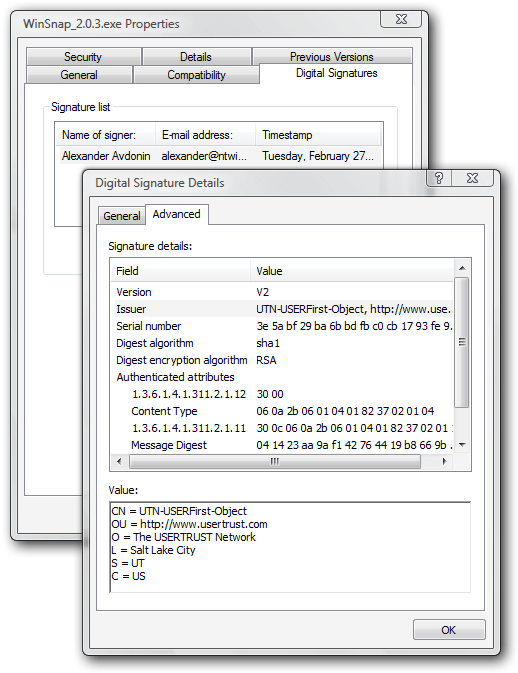Click the L = Salt Lake City line

tap(154, 550)
